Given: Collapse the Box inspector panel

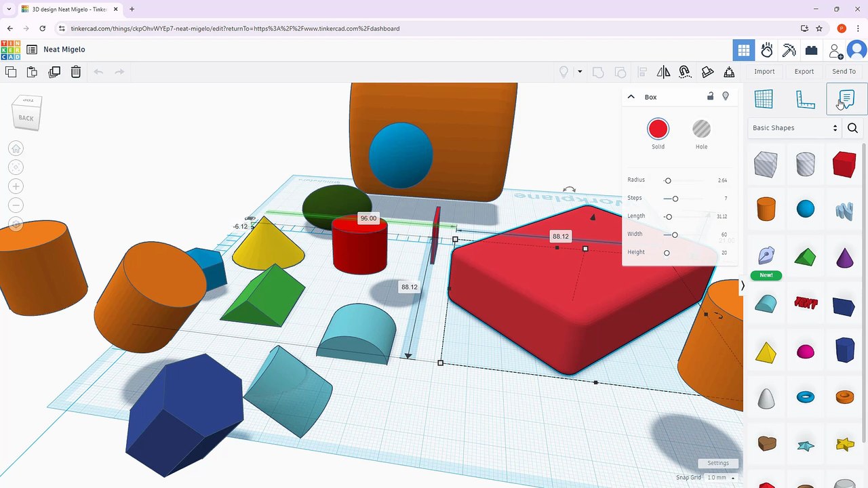Looking at the screenshot, I should [x=631, y=97].
